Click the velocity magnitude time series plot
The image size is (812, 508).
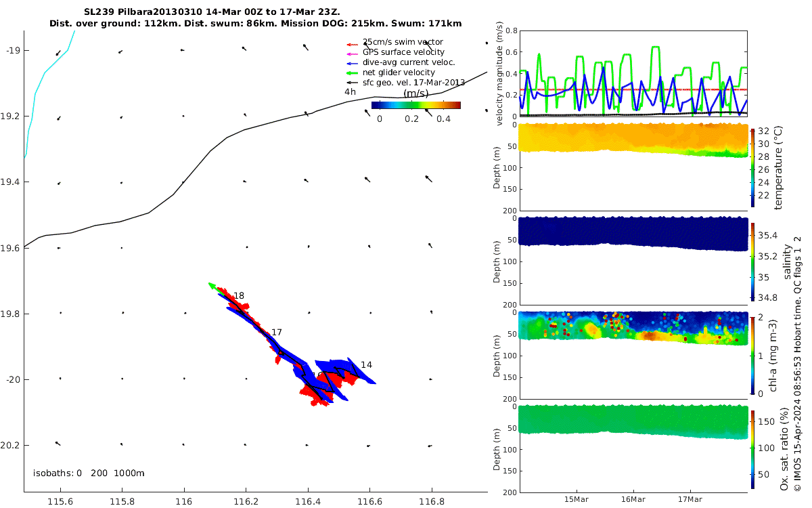(633, 74)
